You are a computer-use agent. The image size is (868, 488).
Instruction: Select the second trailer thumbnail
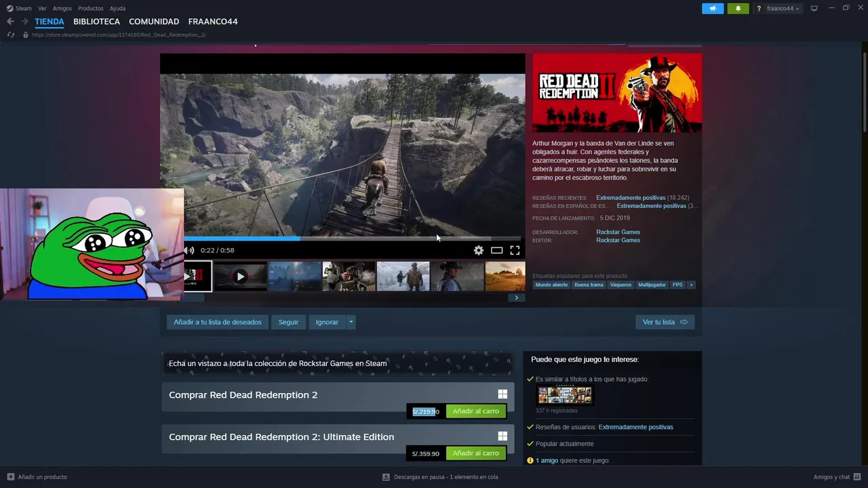(240, 277)
